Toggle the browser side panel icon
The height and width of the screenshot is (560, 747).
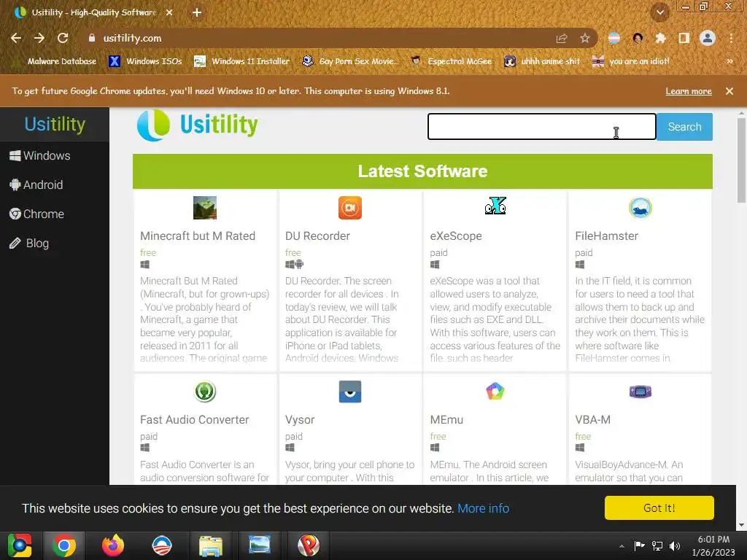point(684,38)
